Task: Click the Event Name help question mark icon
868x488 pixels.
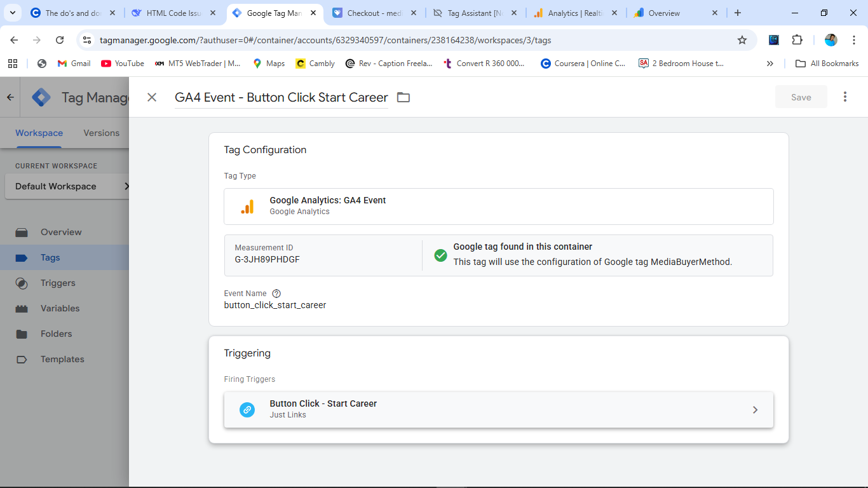Action: 276,294
